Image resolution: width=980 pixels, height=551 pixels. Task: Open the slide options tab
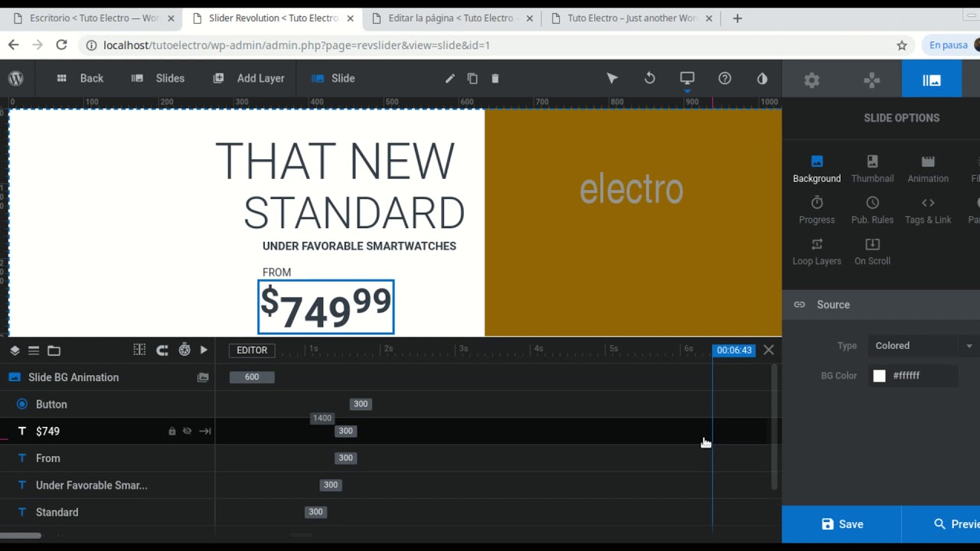point(931,80)
